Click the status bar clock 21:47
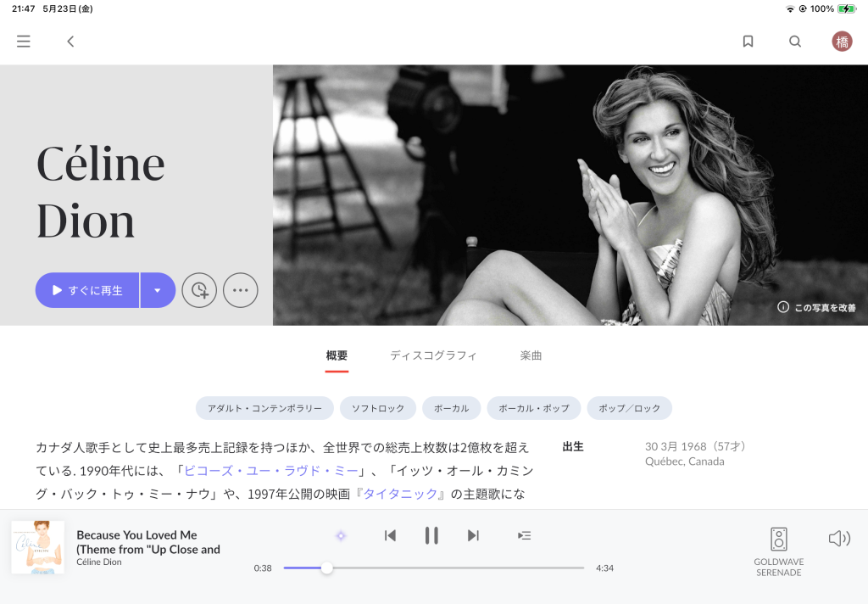 tap(23, 8)
